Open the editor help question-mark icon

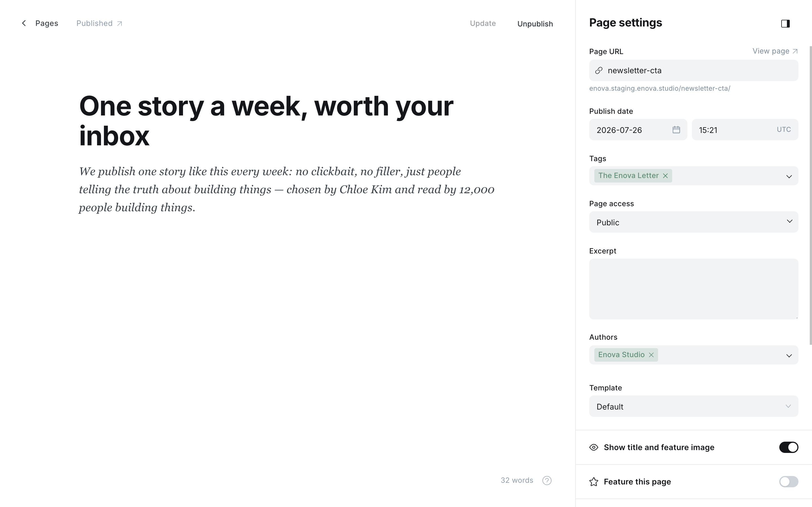[x=547, y=481]
